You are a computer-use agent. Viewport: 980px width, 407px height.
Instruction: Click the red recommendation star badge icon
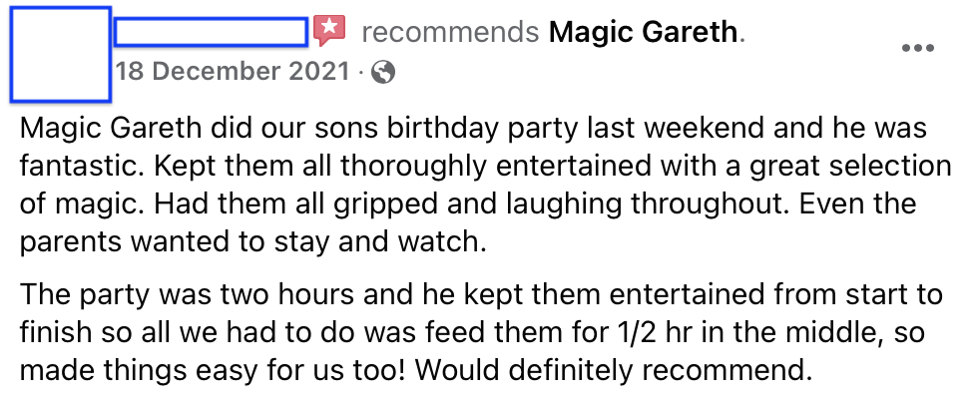[329, 31]
